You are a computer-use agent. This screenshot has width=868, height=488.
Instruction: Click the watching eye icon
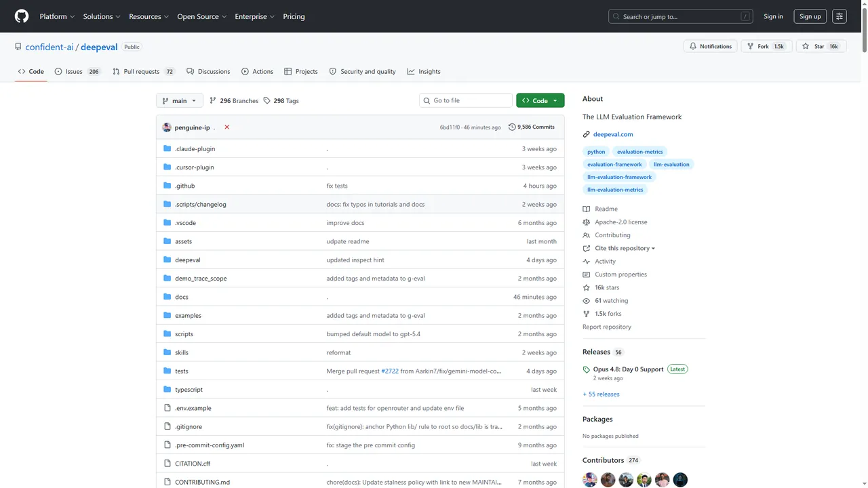[587, 301]
